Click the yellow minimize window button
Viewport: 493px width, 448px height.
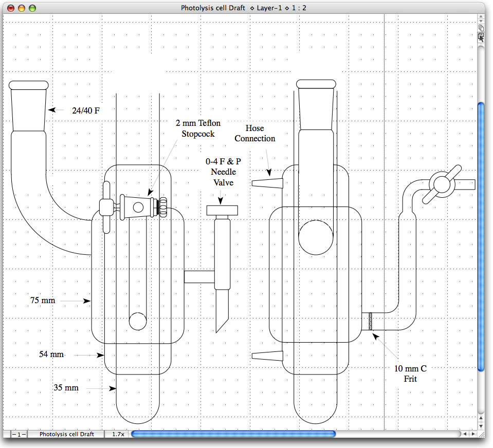coord(22,8)
